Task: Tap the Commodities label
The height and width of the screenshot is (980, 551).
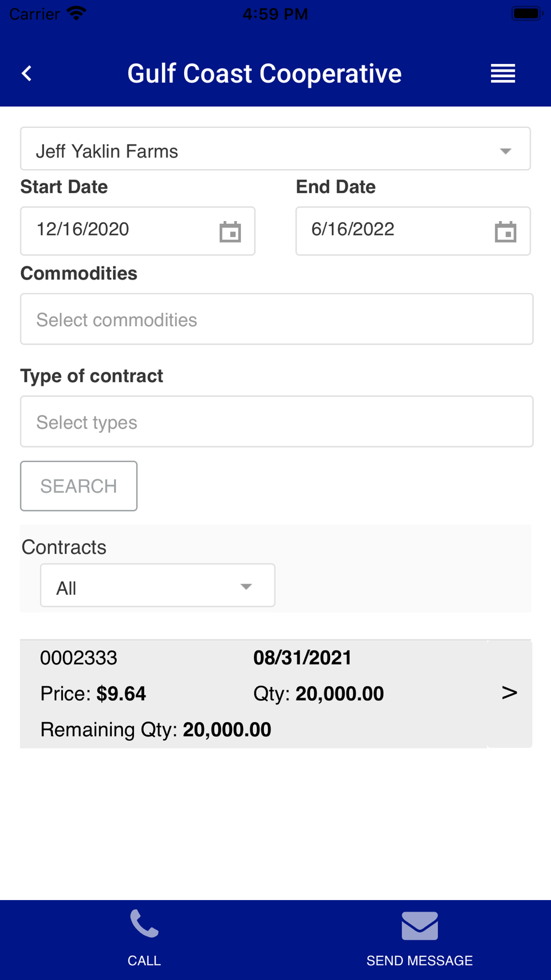Action: point(79,273)
